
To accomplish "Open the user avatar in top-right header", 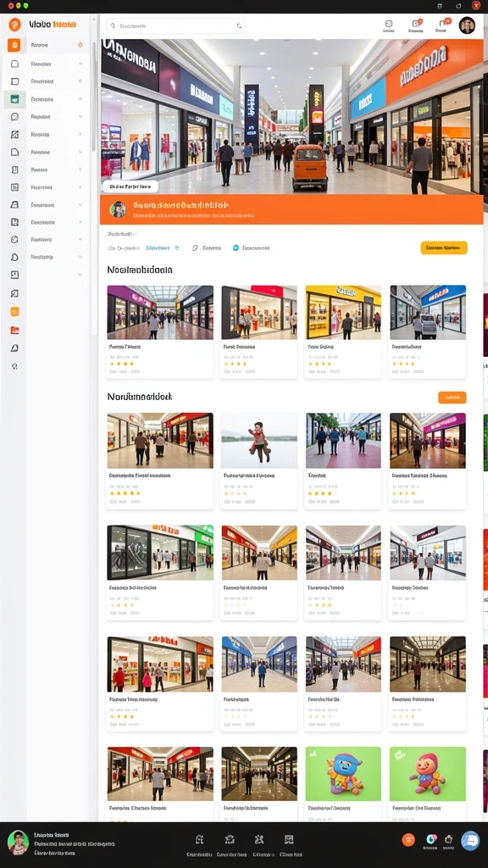I will click(x=467, y=25).
